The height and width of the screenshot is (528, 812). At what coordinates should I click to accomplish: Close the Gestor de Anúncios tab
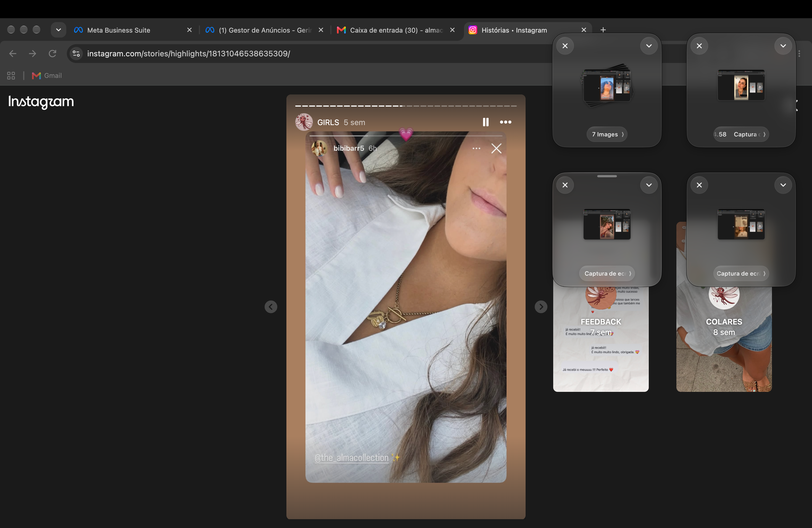[321, 30]
